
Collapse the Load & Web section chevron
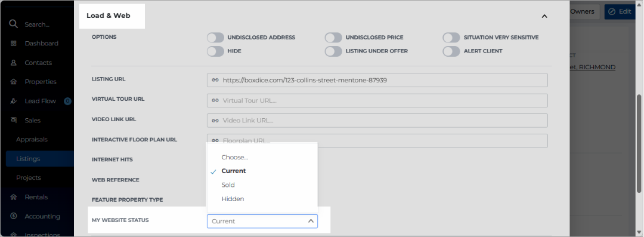pyautogui.click(x=544, y=17)
